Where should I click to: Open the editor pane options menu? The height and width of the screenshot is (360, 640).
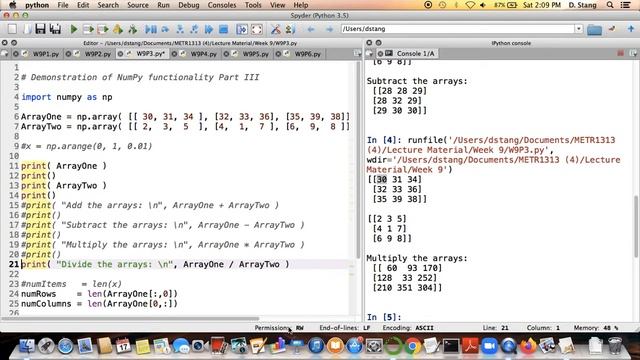point(358,53)
